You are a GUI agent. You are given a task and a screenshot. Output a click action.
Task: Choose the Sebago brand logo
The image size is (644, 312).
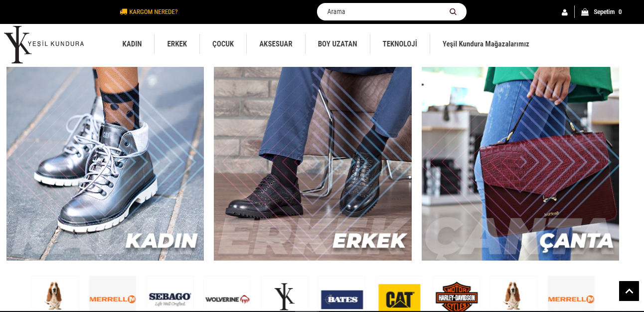[170, 298]
